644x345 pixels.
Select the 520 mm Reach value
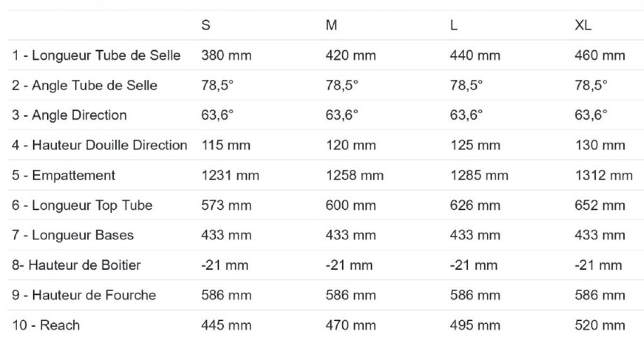[x=599, y=325]
